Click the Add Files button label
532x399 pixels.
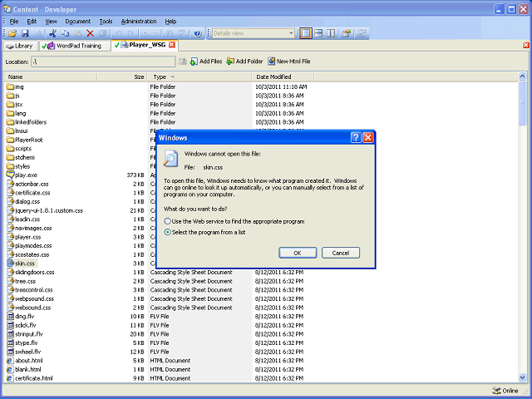coord(210,62)
